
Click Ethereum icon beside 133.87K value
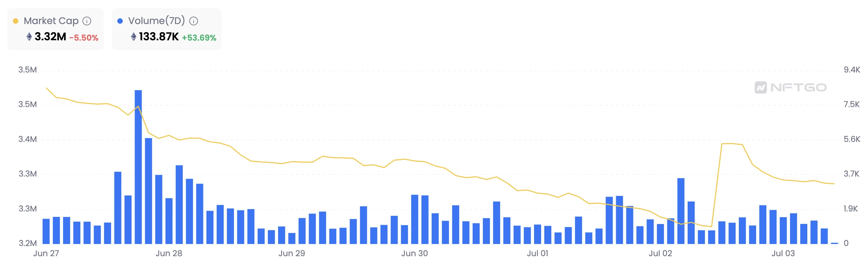coord(134,37)
